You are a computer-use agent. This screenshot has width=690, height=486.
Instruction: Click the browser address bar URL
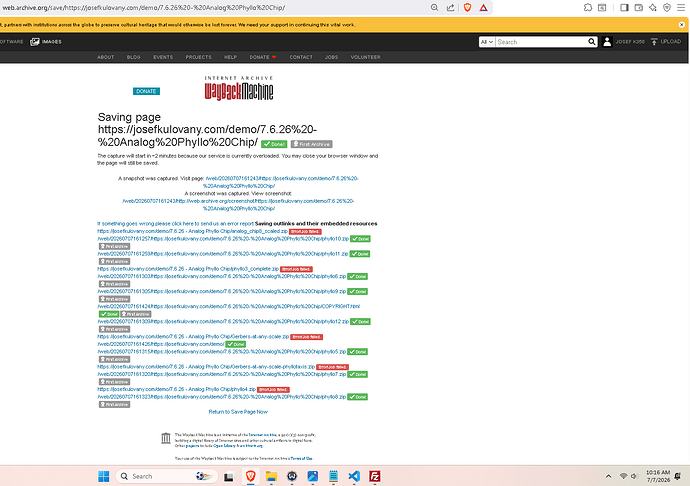coord(143,7)
